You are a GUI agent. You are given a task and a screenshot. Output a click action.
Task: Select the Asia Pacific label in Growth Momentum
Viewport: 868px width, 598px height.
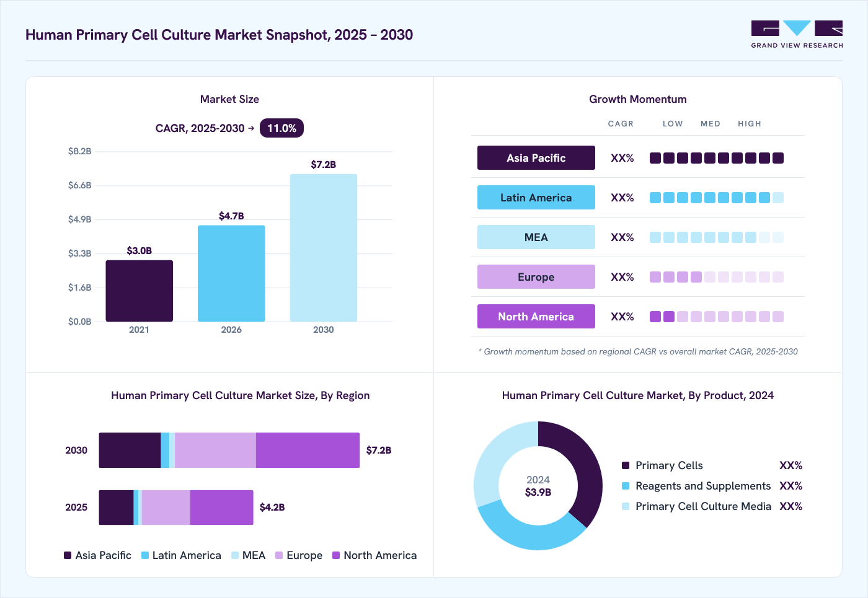[x=536, y=158]
